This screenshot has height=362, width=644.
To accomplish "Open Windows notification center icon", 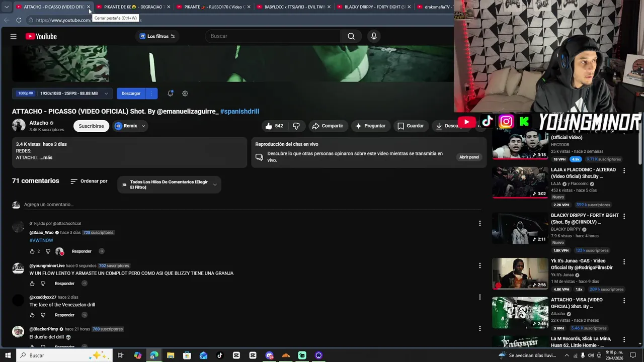I will point(633,355).
